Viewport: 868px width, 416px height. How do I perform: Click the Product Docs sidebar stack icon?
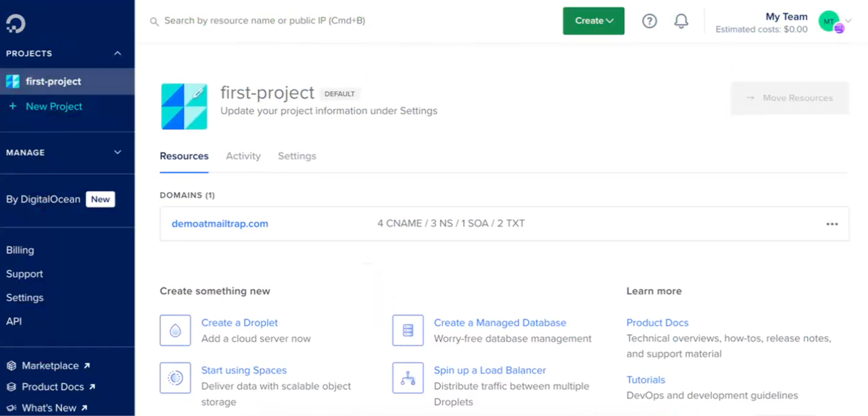point(11,387)
